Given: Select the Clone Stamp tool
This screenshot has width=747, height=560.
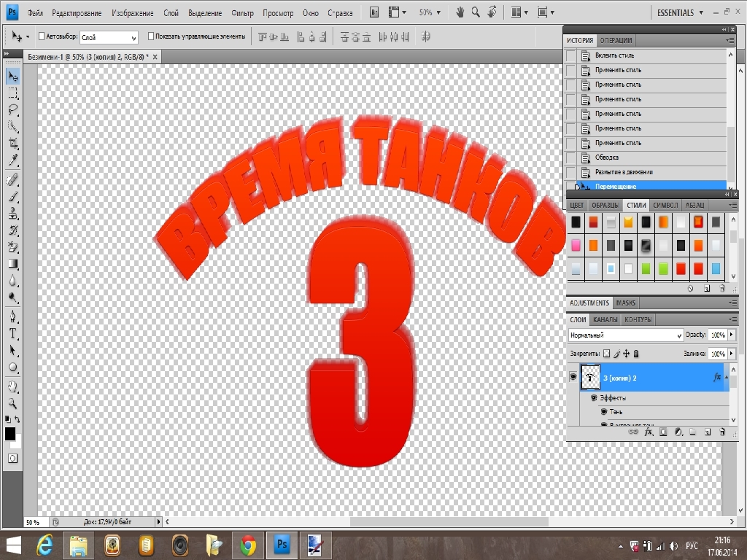Looking at the screenshot, I should click(x=13, y=214).
